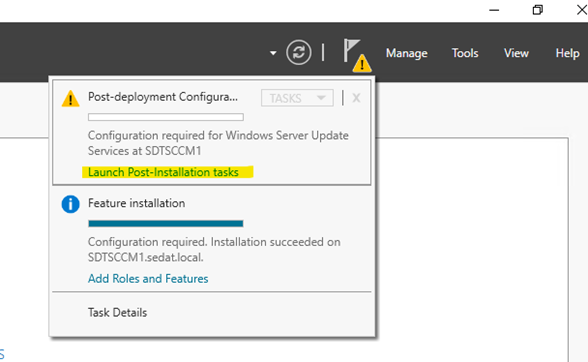Click the completed Feature installation progress bar
The image size is (588, 362).
[166, 224]
